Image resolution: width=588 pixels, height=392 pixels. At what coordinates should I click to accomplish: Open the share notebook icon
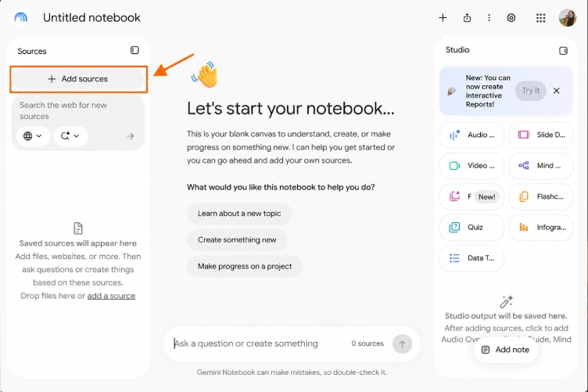click(x=467, y=18)
